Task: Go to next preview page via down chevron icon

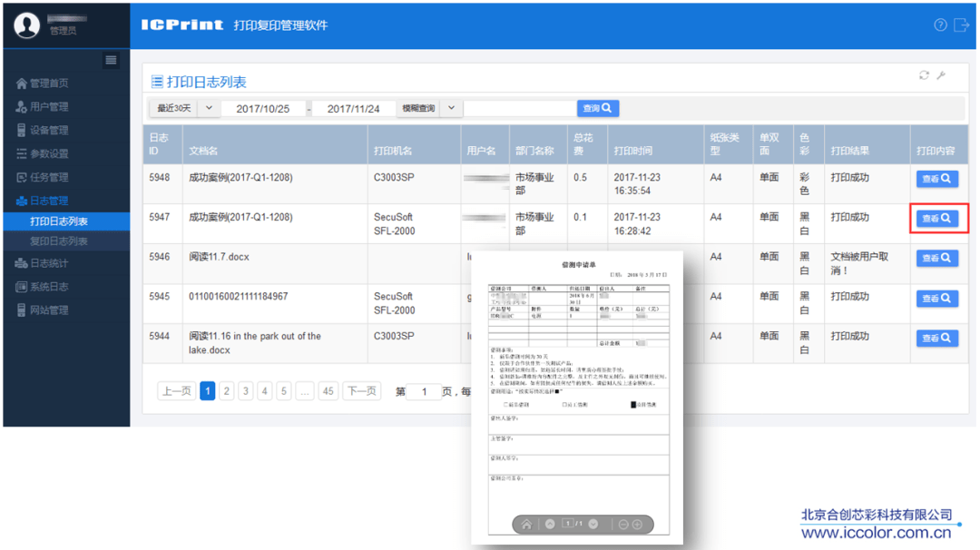Action: 593,523
